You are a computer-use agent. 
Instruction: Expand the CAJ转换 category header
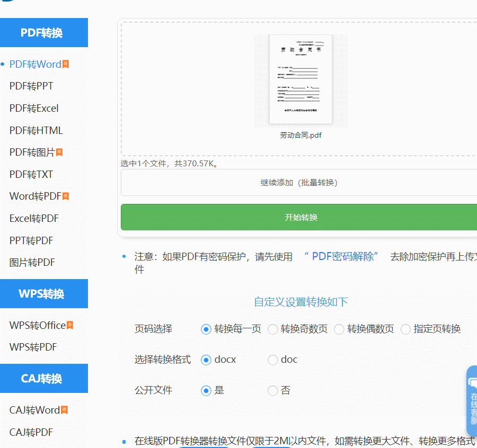pyautogui.click(x=44, y=378)
